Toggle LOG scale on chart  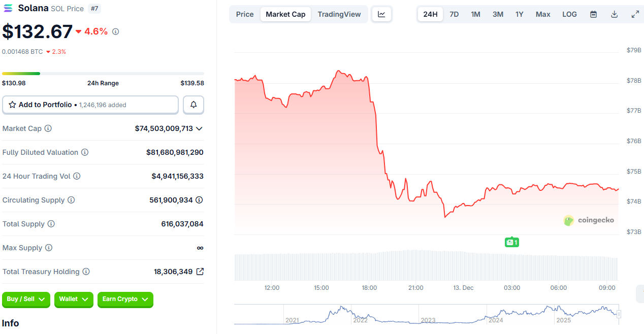click(x=569, y=14)
